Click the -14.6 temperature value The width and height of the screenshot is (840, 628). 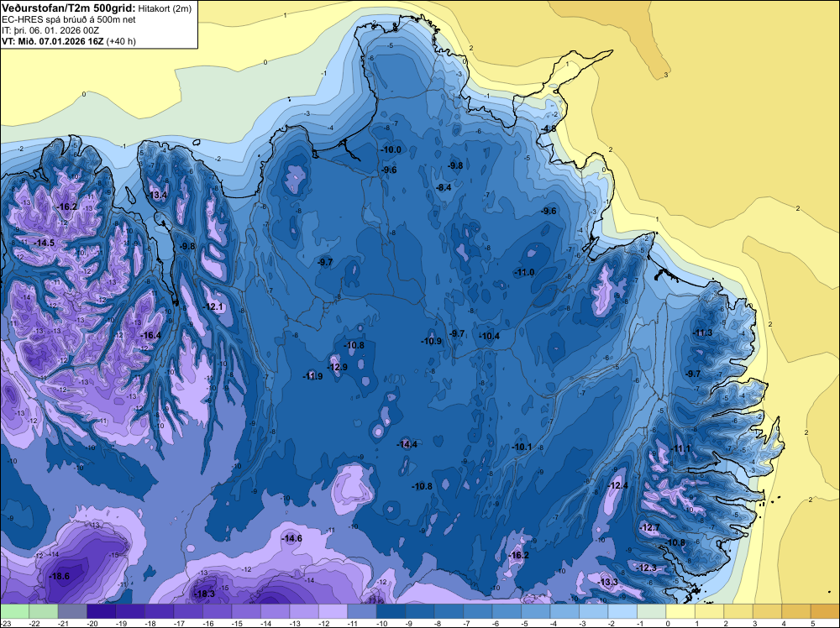tap(291, 538)
